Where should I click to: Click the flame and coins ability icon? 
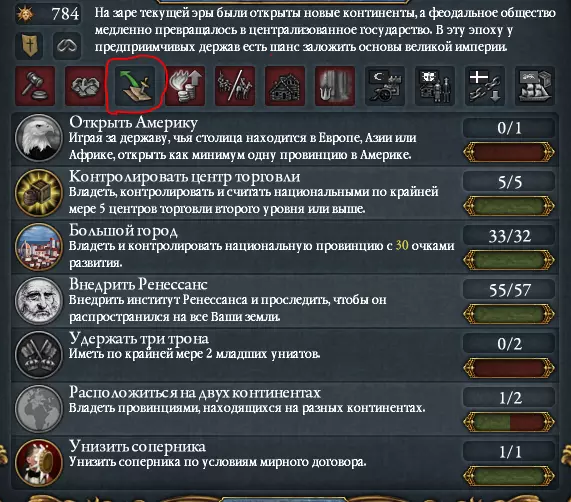pos(185,86)
